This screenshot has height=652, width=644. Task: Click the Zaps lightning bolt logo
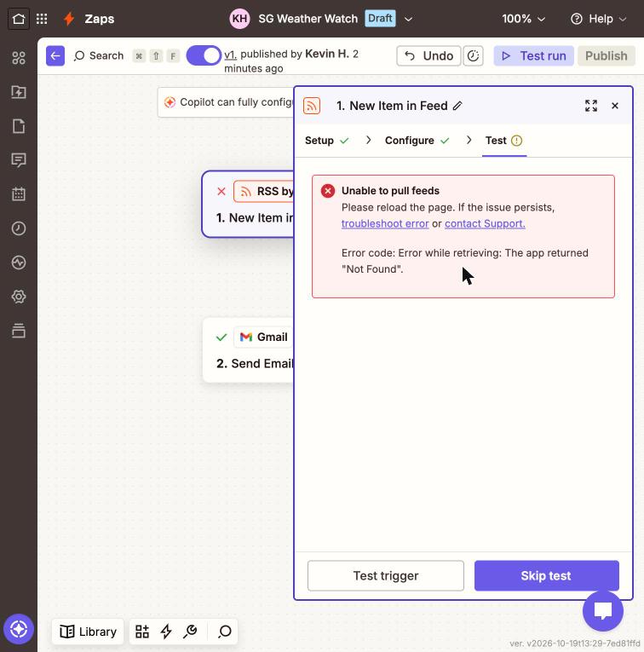coord(69,19)
